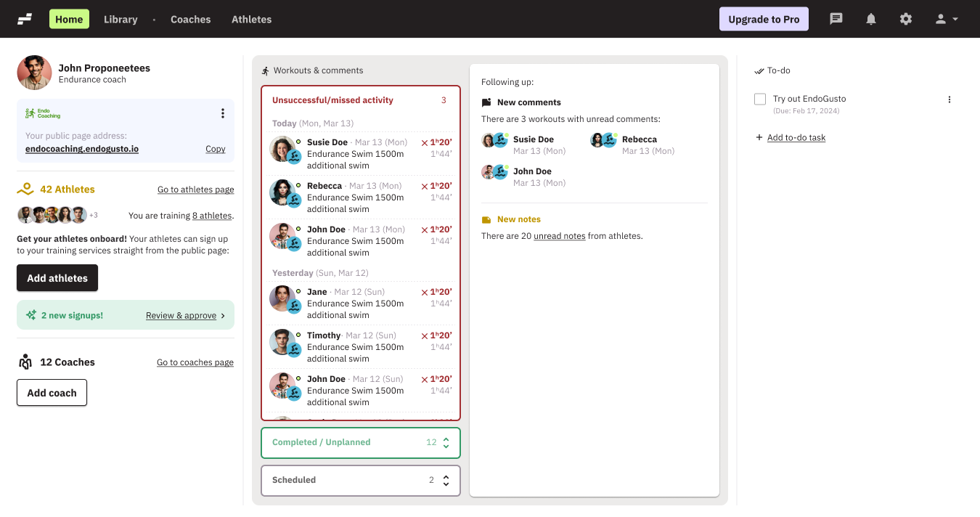The image size is (980, 517).
Task: Click John Proponeetees' profile avatar
Action: tap(34, 73)
